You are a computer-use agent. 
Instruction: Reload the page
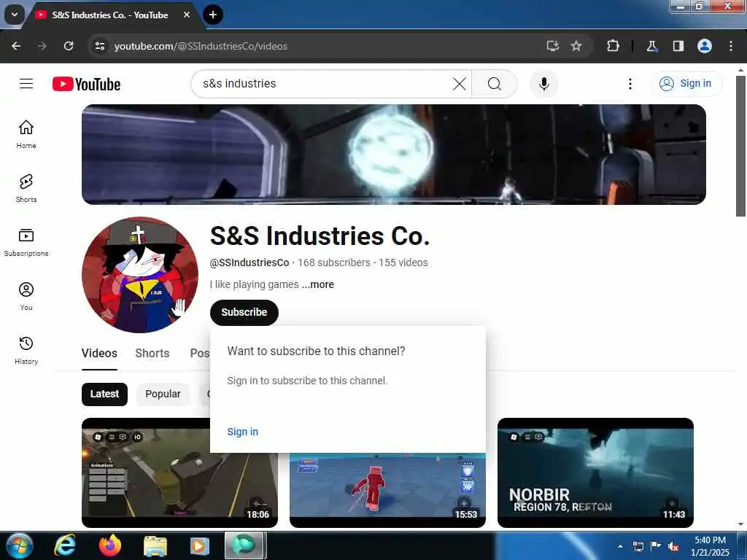point(69,46)
